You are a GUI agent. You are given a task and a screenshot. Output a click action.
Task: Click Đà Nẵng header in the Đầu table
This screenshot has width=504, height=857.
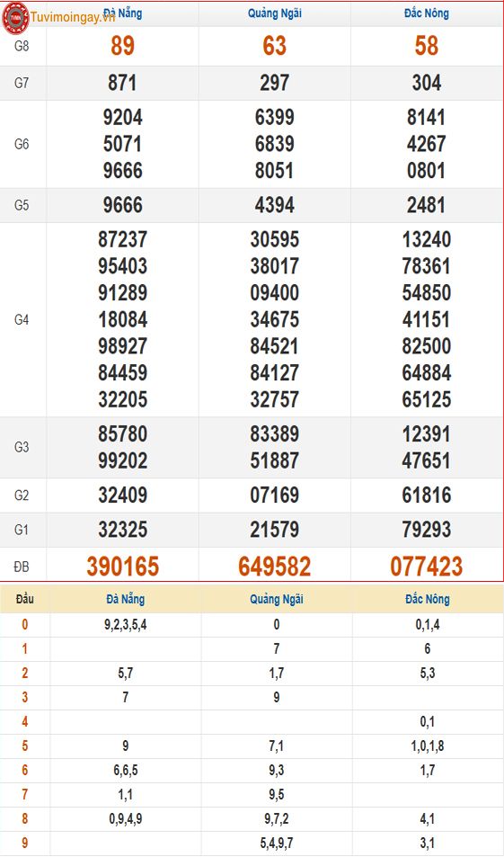pyautogui.click(x=126, y=599)
